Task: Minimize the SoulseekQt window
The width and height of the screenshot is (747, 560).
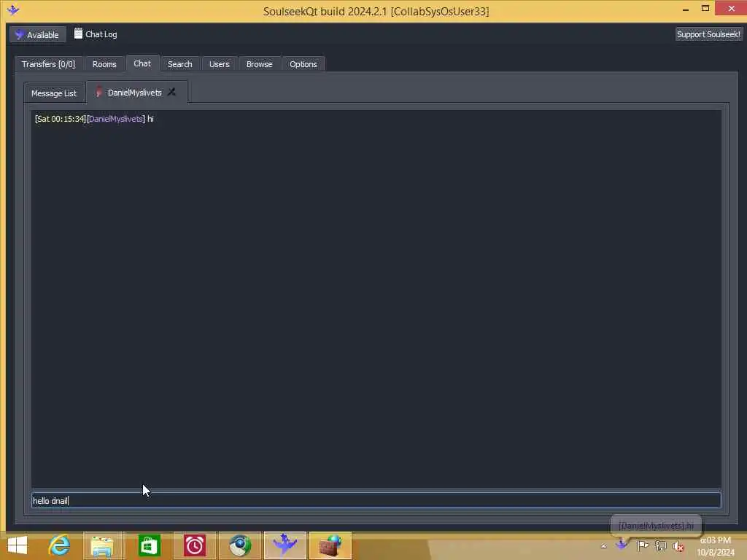Action: [x=686, y=9]
